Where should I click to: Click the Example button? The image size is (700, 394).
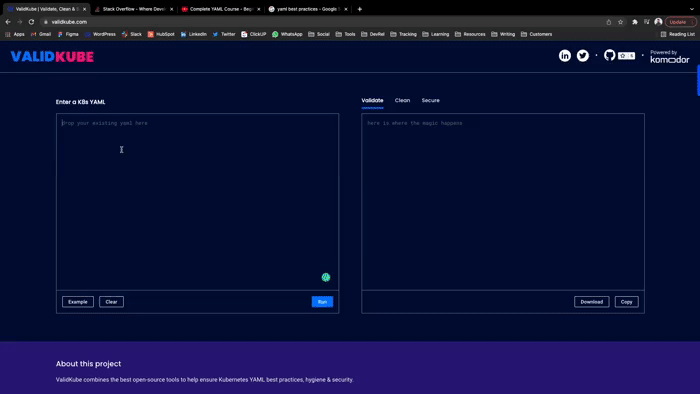tap(78, 302)
